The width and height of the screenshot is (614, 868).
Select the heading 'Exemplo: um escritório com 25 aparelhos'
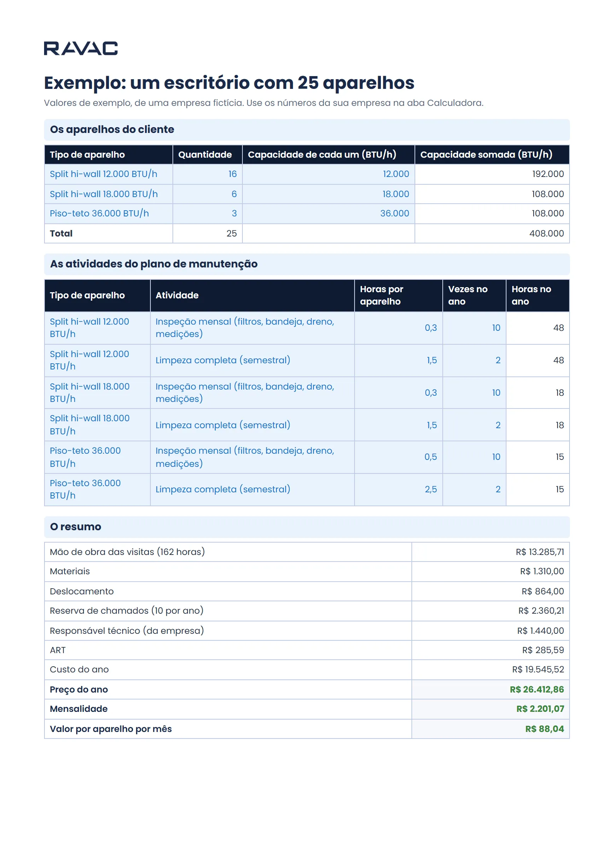click(x=229, y=83)
